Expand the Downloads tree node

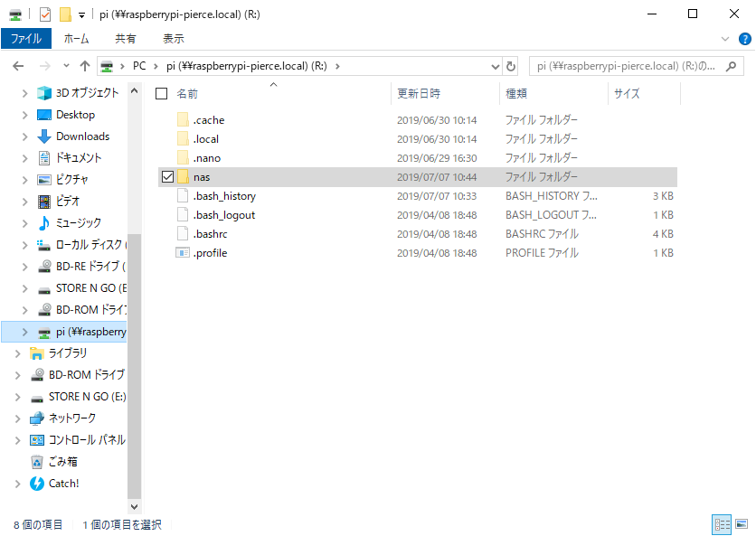coord(24,136)
